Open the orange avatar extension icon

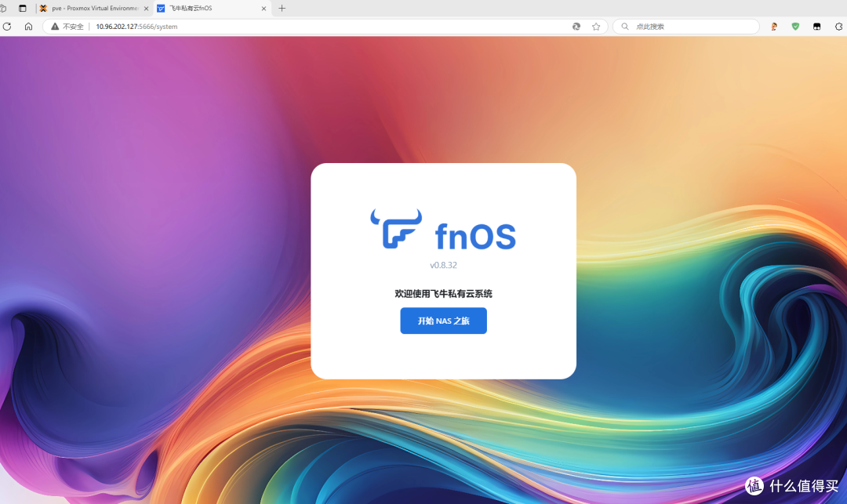click(x=774, y=27)
